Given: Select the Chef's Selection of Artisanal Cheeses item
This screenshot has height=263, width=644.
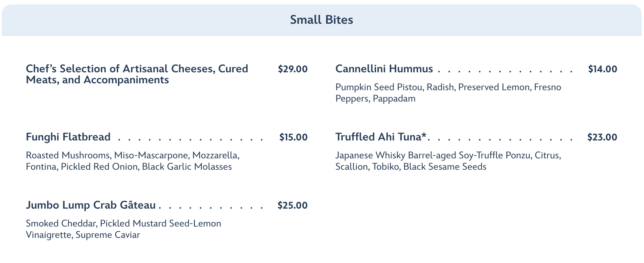Looking at the screenshot, I should click(137, 74).
